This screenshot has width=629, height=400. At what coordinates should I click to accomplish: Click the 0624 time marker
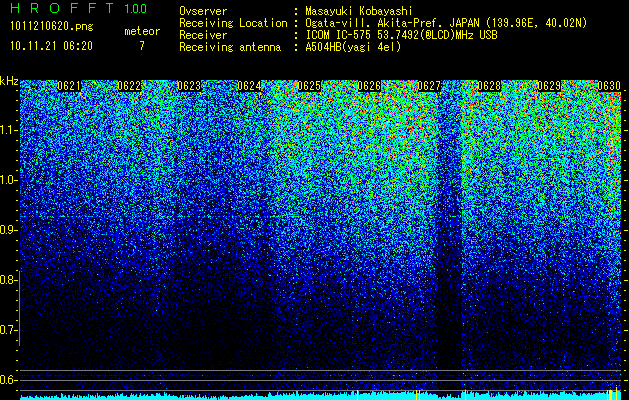pos(249,86)
